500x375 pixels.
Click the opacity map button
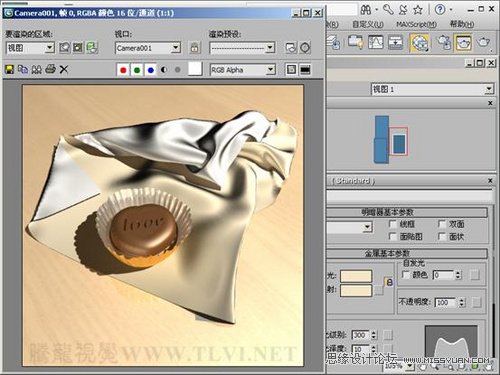pos(476,303)
